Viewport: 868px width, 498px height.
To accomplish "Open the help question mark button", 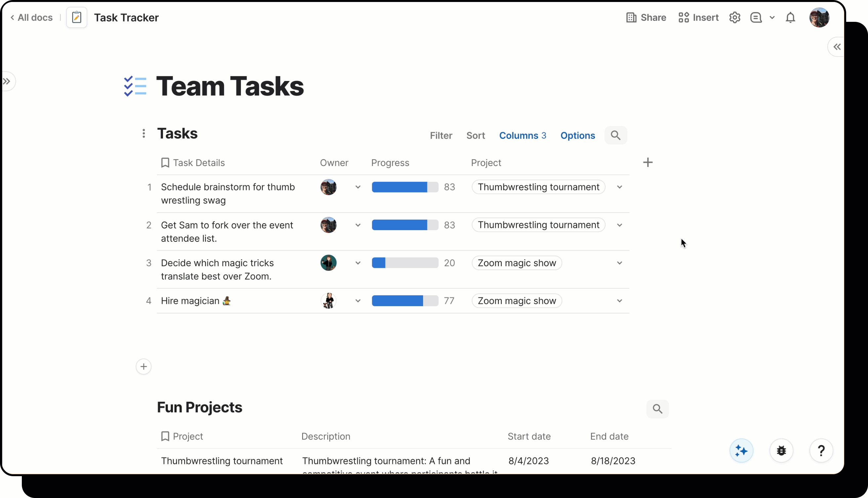I will point(821,450).
